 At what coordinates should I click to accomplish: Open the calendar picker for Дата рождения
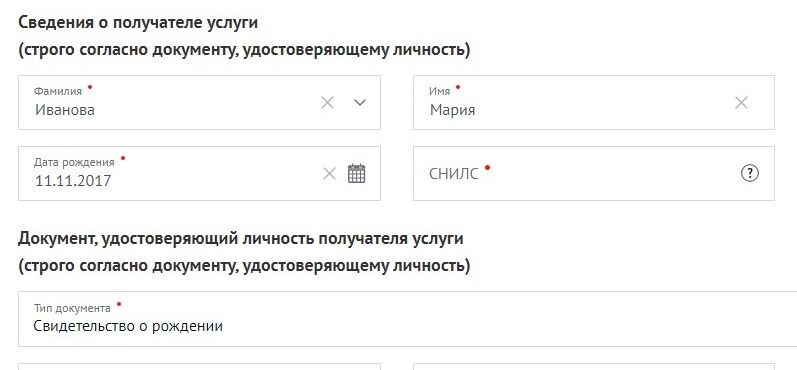point(357,173)
